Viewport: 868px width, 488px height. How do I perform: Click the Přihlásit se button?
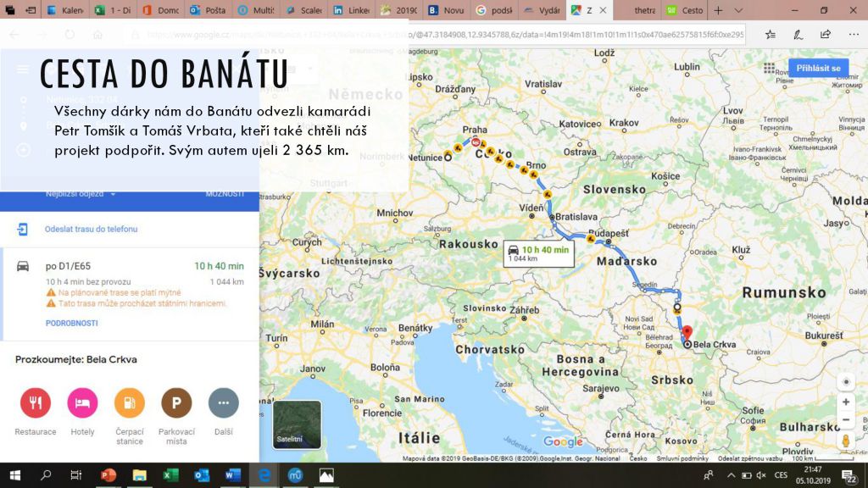tap(818, 68)
